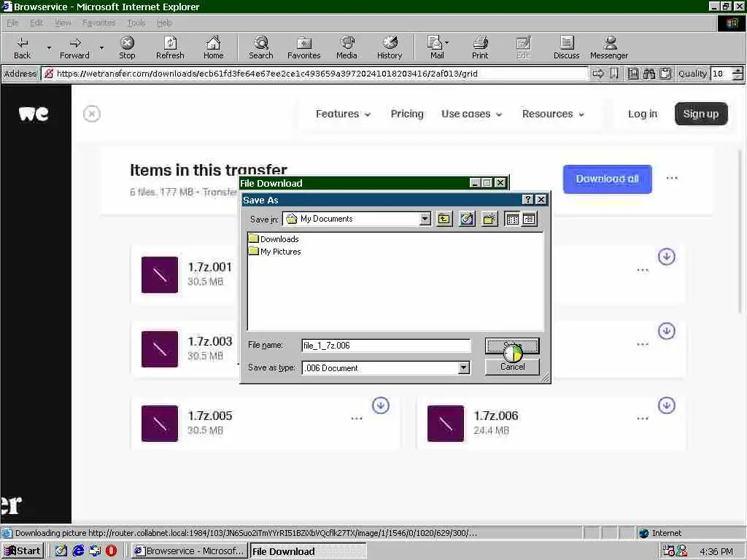
Task: Open the Edit menu
Action: click(x=36, y=23)
